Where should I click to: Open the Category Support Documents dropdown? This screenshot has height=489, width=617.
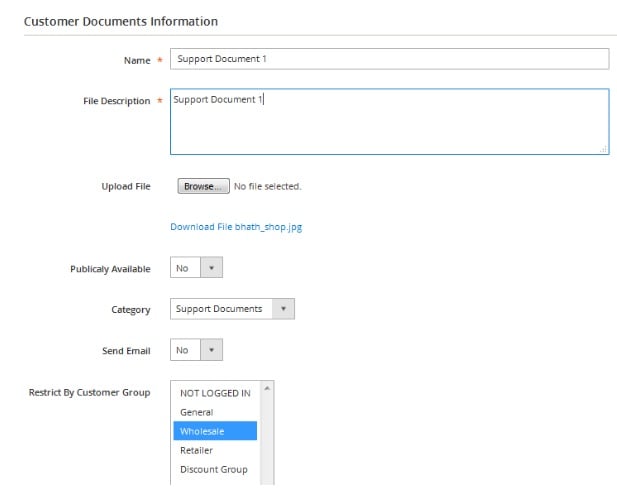[232, 309]
